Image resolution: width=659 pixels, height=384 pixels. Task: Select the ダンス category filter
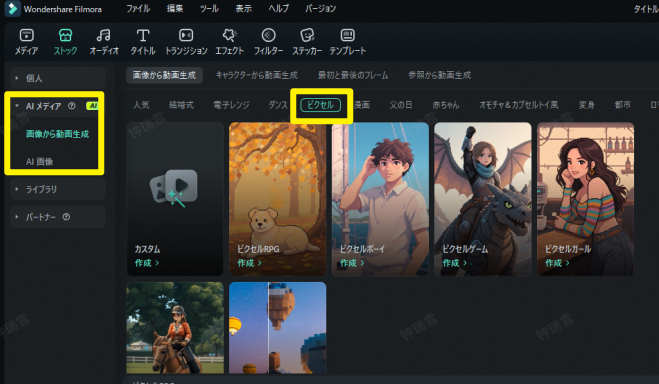(x=278, y=105)
